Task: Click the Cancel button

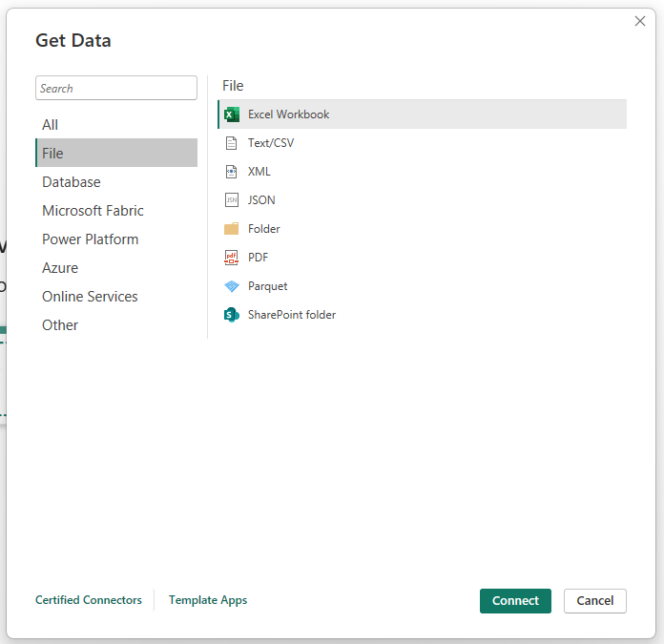Action: pyautogui.click(x=595, y=601)
